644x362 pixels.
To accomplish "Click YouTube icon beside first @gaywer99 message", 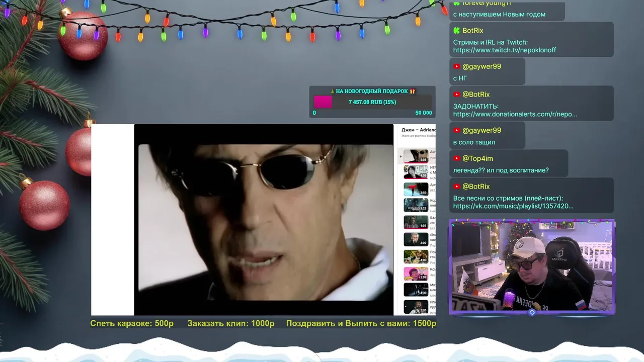I will point(457,66).
